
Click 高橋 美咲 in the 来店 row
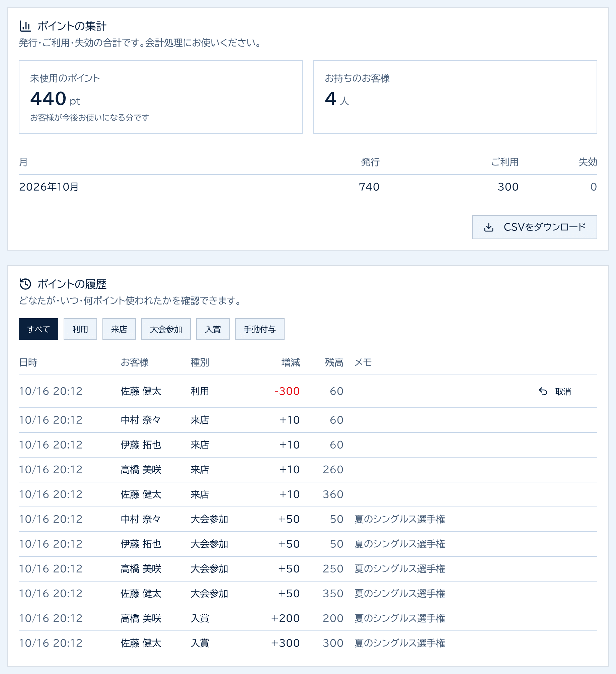141,470
